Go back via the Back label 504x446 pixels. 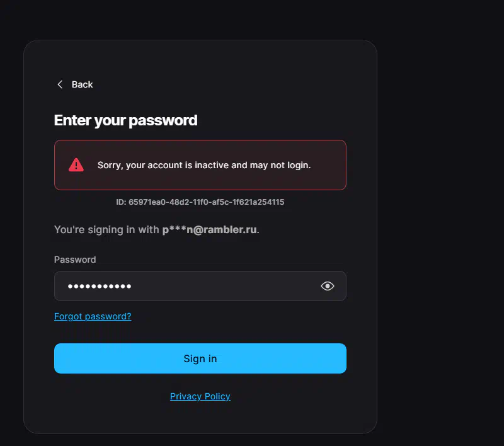click(82, 84)
